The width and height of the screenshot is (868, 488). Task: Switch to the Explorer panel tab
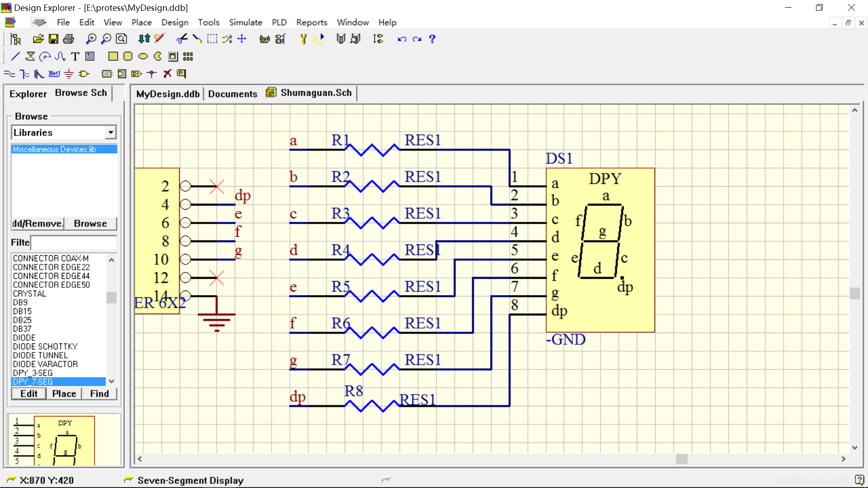click(28, 94)
